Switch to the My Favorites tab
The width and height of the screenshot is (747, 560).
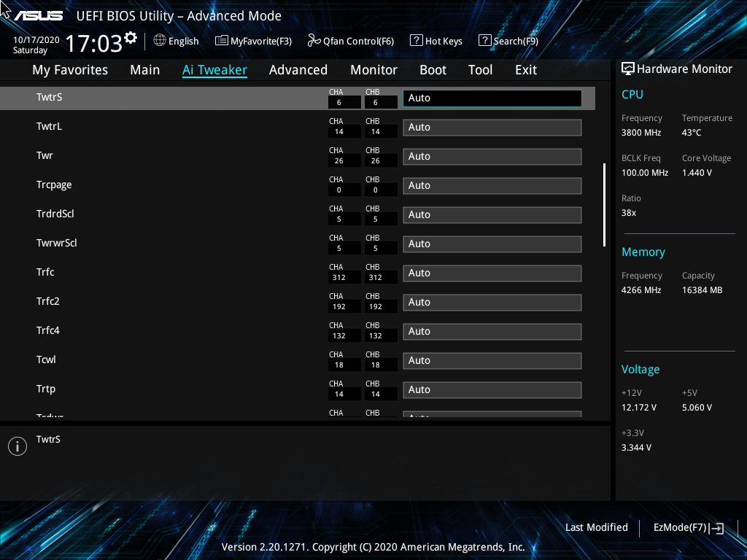(x=70, y=70)
